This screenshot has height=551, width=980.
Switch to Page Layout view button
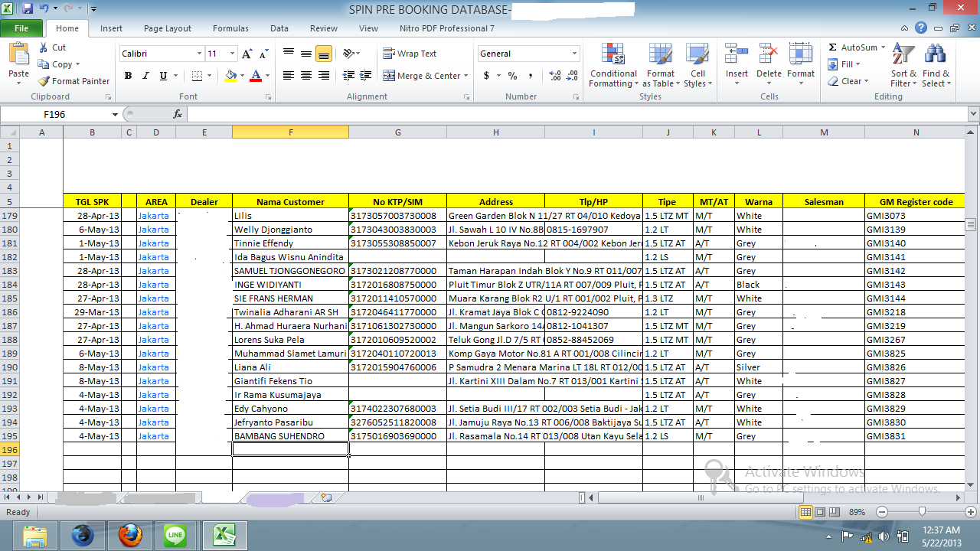pos(820,511)
